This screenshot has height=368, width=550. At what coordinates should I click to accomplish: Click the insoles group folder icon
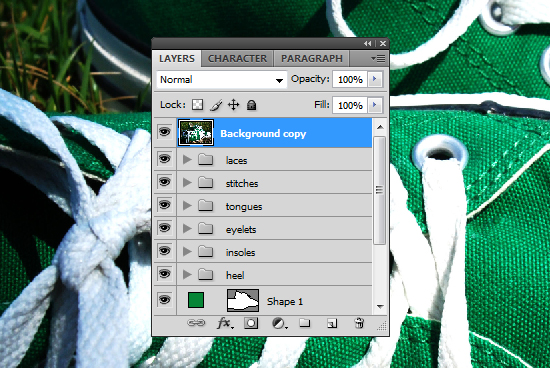coord(206,252)
